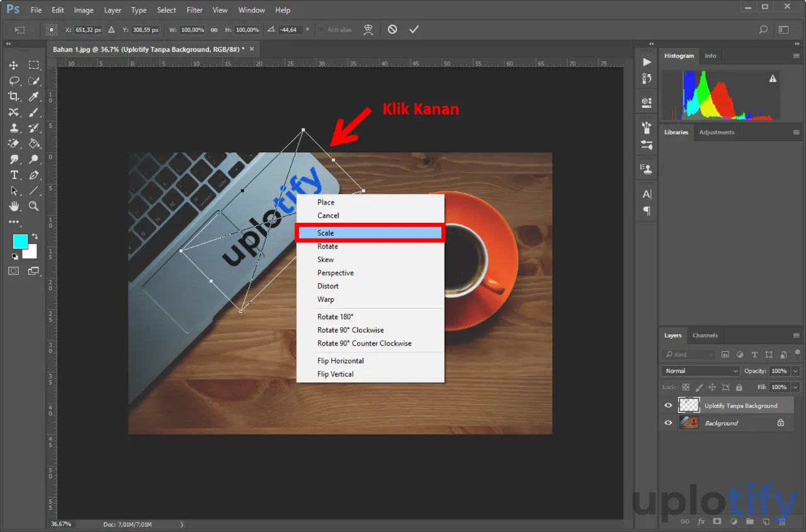Screen dimensions: 806x532
Task: Select the Paint Bucket tool
Action: coord(34,144)
